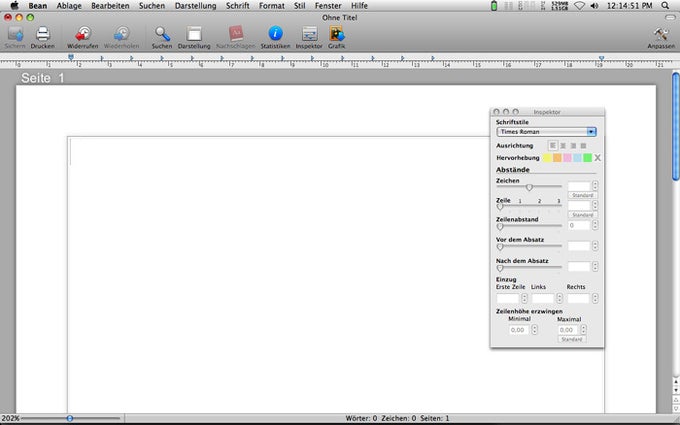
Task: Apply pink highlight color
Action: [567, 158]
